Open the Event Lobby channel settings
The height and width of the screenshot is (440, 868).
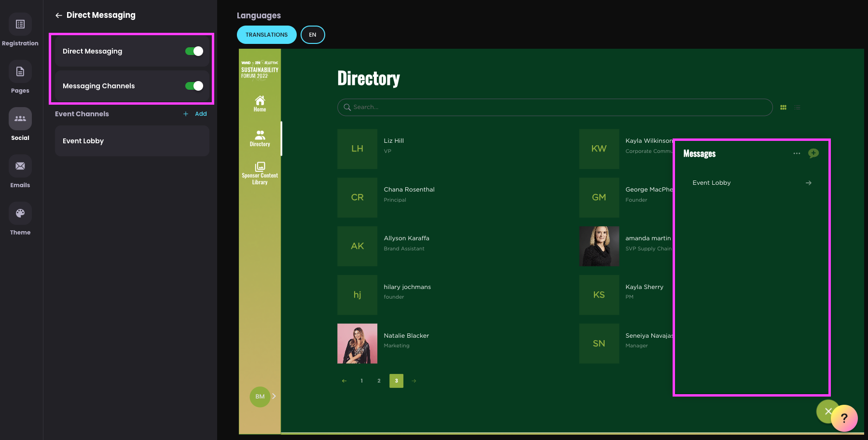(132, 141)
